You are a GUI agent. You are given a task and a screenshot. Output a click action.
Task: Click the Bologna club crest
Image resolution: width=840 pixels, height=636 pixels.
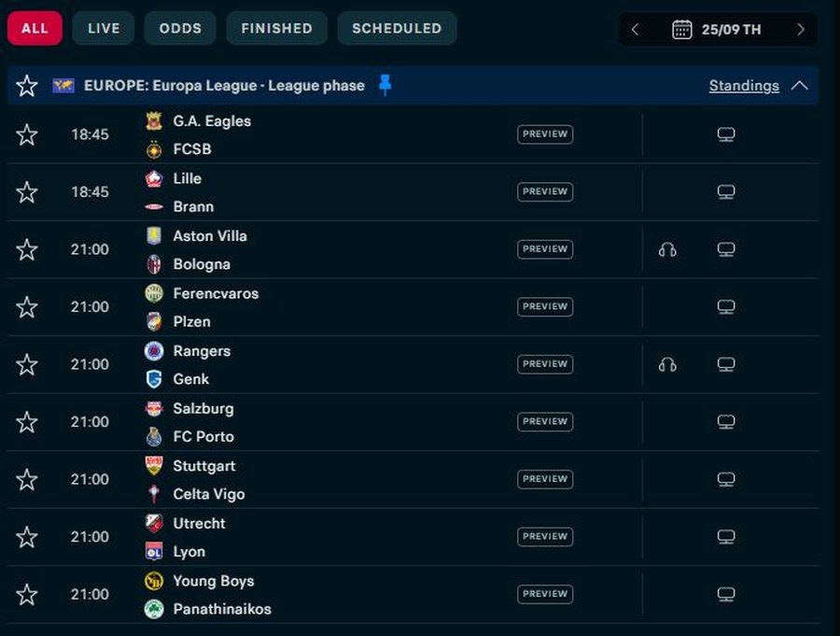pyautogui.click(x=154, y=264)
